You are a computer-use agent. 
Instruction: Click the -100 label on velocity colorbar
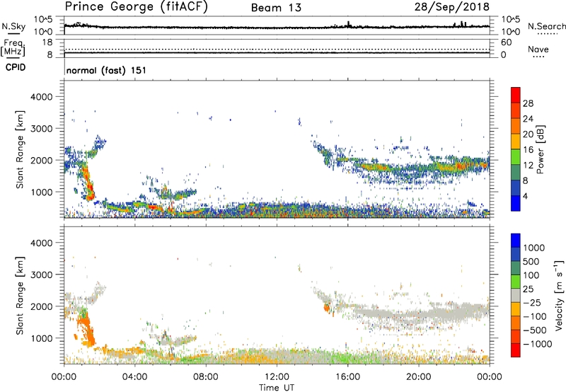[535, 316]
